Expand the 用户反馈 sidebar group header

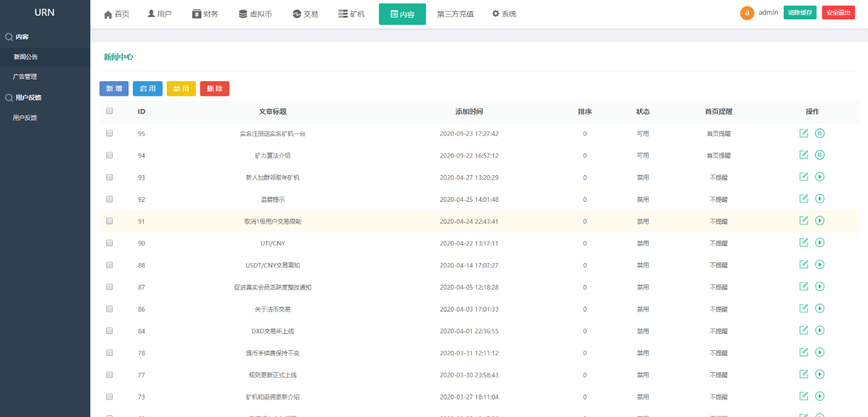point(28,98)
